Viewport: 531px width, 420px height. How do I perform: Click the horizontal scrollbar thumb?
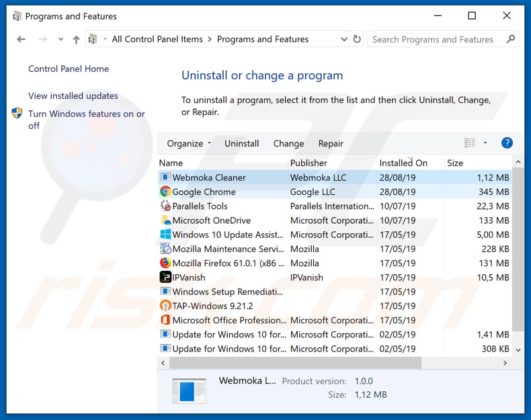[x=295, y=363]
